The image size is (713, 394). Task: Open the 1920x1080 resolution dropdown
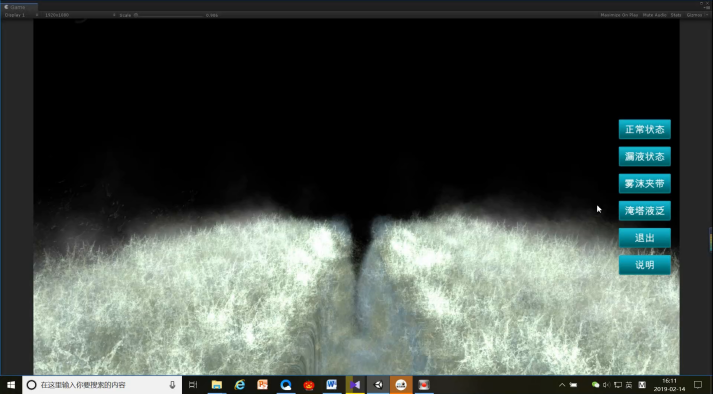coord(80,15)
